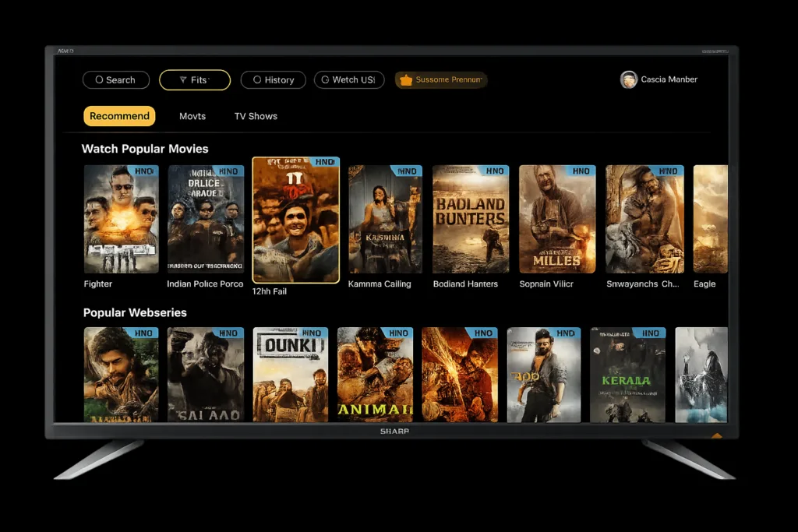Select the highlighted 12hh Fail poster
Image resolution: width=798 pixels, height=532 pixels.
click(x=295, y=220)
